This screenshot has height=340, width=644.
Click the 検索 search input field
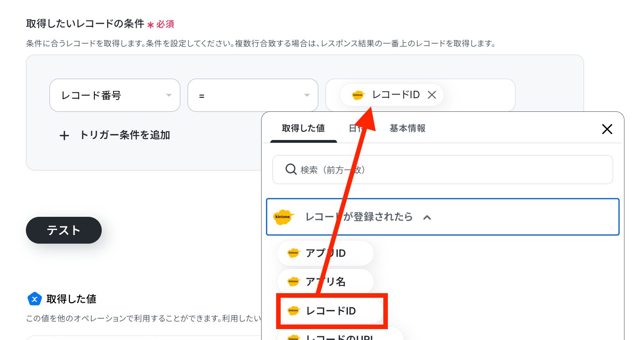[x=443, y=170]
